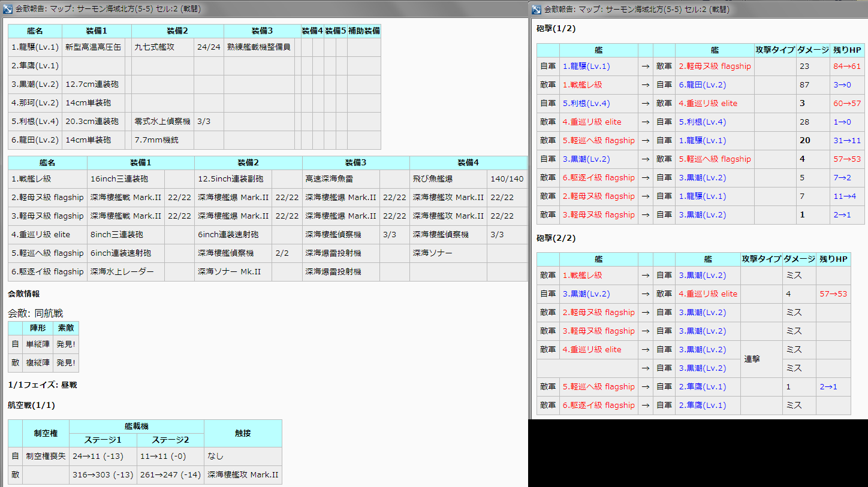Click the 連撃 attack type cell
868x487 pixels.
[752, 359]
